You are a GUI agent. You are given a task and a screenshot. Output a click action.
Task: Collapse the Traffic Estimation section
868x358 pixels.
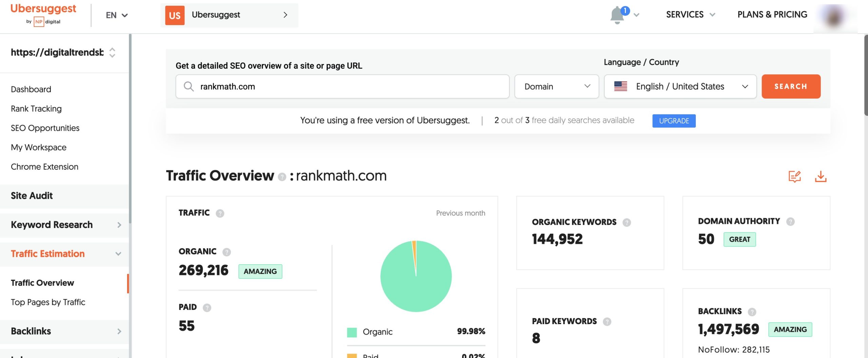(64, 254)
